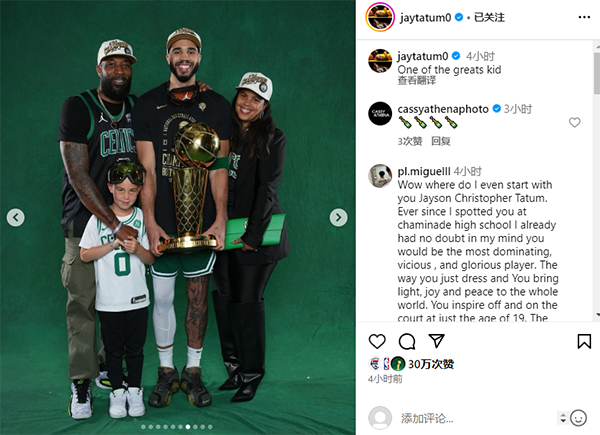Screen dimensions: 600x435
Task: Like the post with heart icon
Action: pos(377,341)
